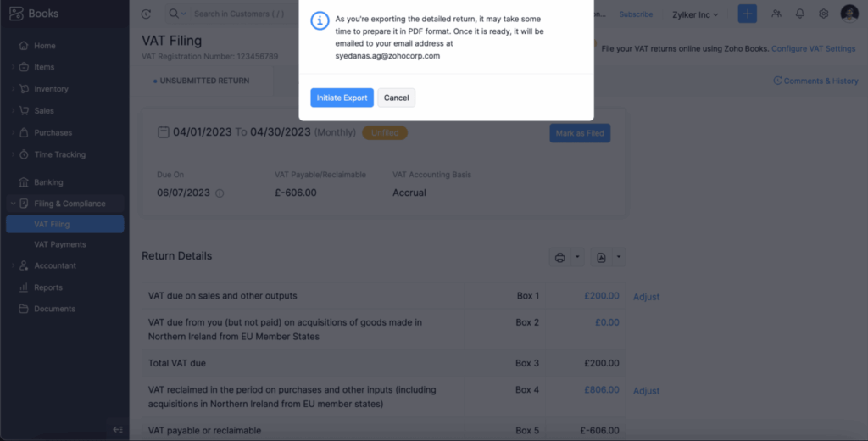The width and height of the screenshot is (868, 441).
Task: Click the user profile avatar
Action: [x=849, y=14]
